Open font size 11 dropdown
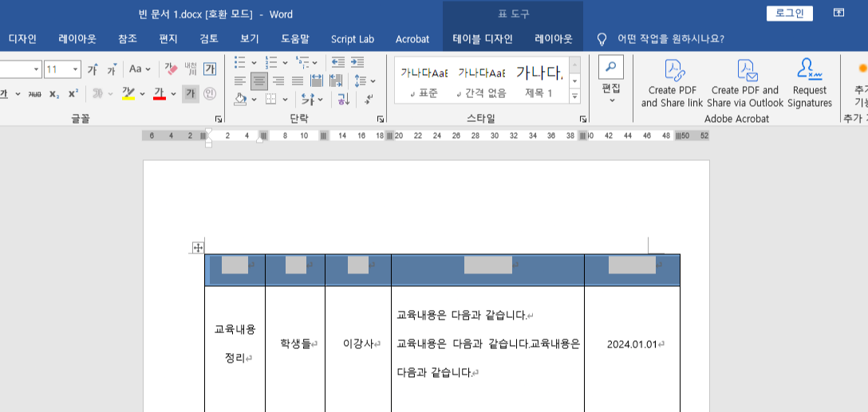 (75, 69)
